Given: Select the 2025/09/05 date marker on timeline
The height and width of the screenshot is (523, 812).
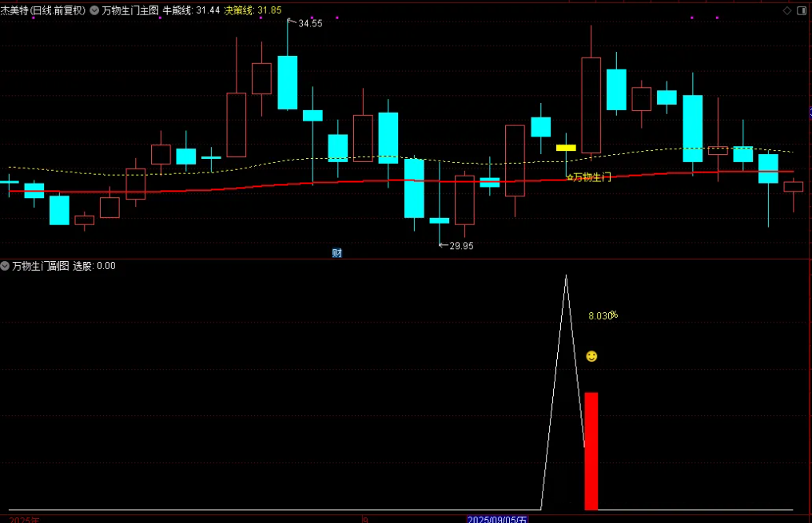Looking at the screenshot, I should (x=497, y=519).
